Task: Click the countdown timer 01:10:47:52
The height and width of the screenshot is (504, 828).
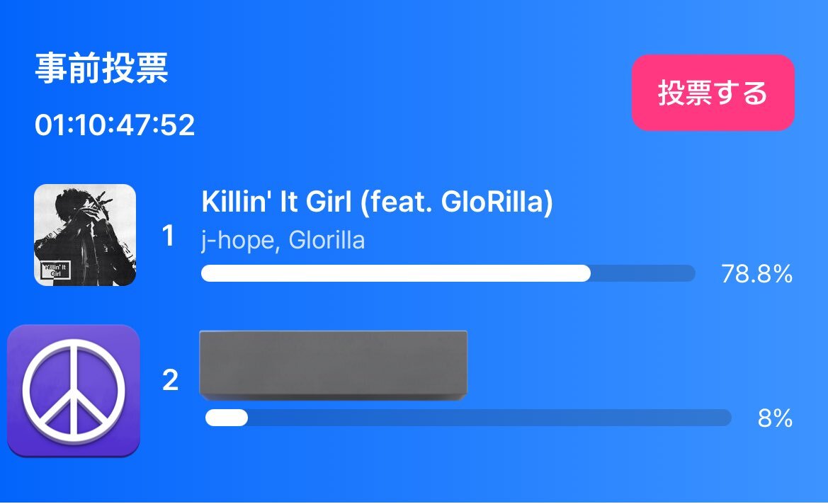Action: 115,125
